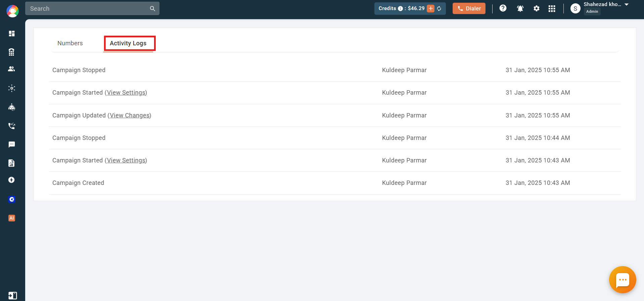The height and width of the screenshot is (301, 644).
Task: Open the apps grid launcher
Action: coord(552,8)
